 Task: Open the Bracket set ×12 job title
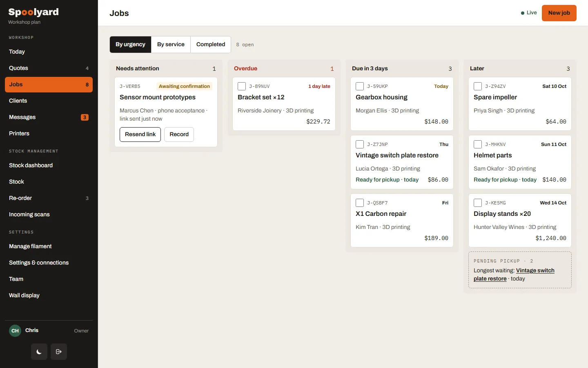pos(261,97)
